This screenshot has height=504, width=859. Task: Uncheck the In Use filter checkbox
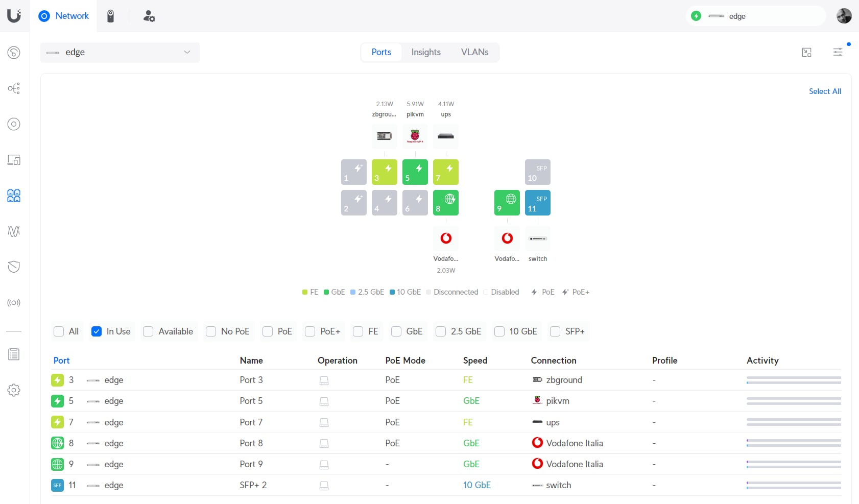[x=97, y=331]
